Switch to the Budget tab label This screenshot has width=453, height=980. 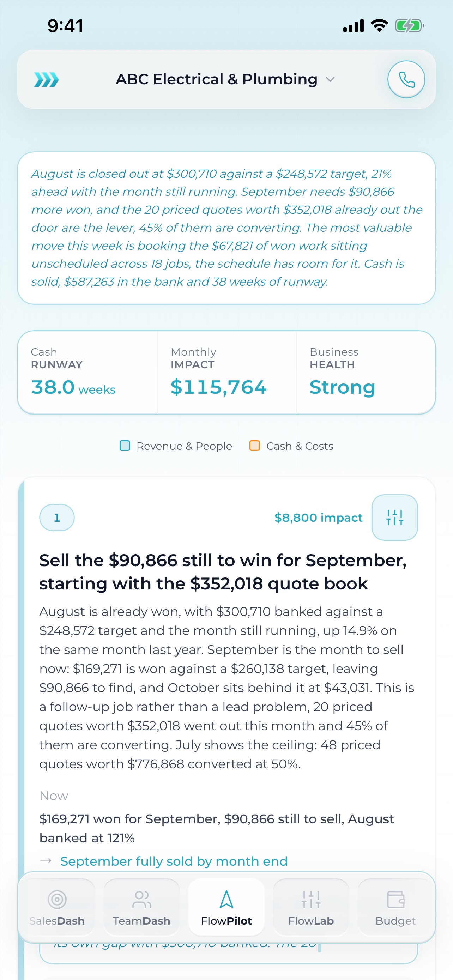(395, 921)
